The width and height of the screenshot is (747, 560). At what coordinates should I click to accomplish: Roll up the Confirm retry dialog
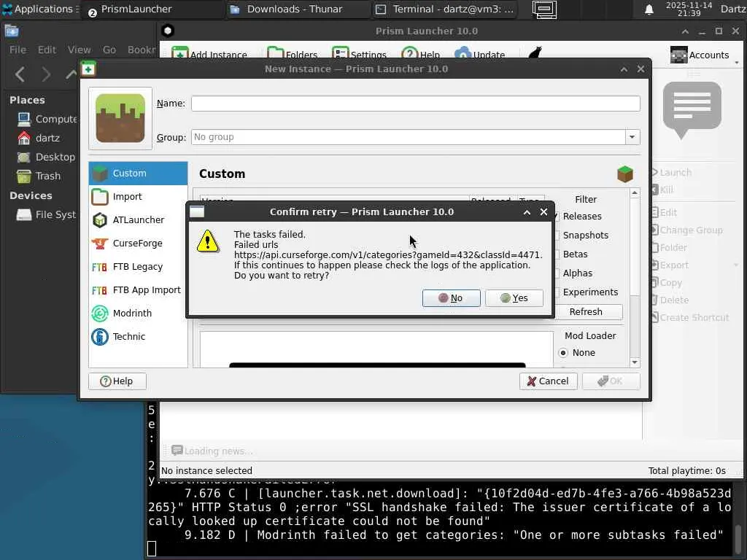(x=527, y=212)
